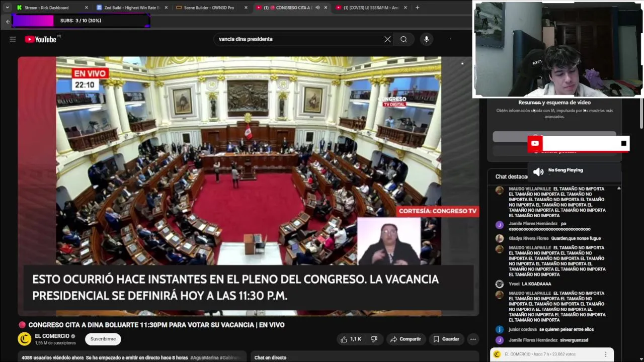Viewport: 644px width, 362px height.
Task: Click the black stop square on overlay
Action: tap(624, 143)
